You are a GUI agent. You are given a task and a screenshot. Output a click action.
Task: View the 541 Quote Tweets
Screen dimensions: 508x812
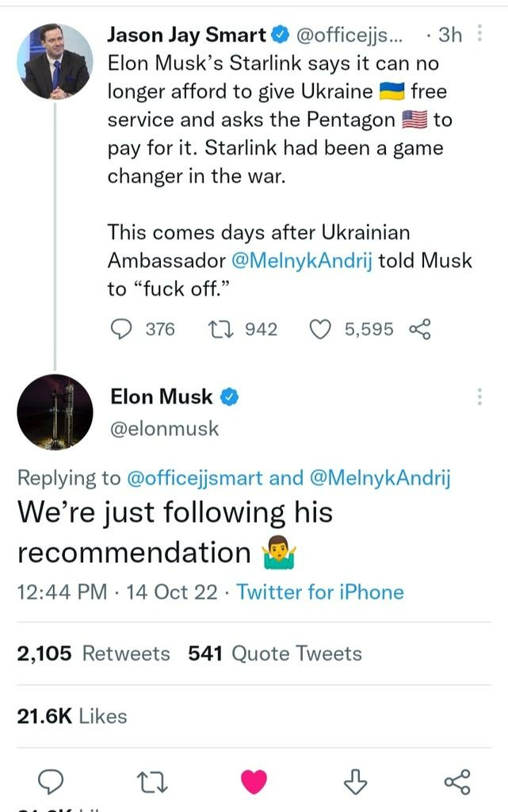(275, 653)
